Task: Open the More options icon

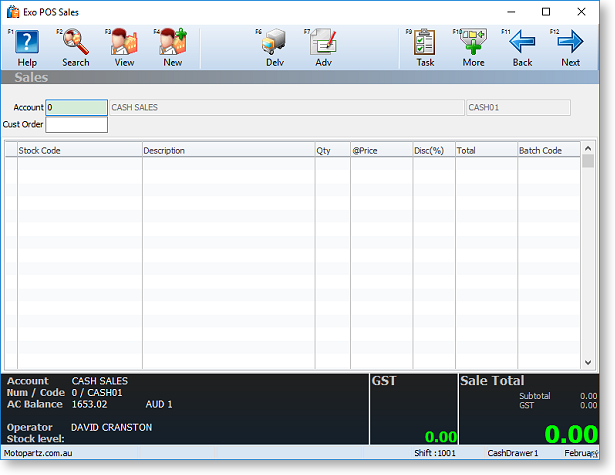Action: click(473, 44)
